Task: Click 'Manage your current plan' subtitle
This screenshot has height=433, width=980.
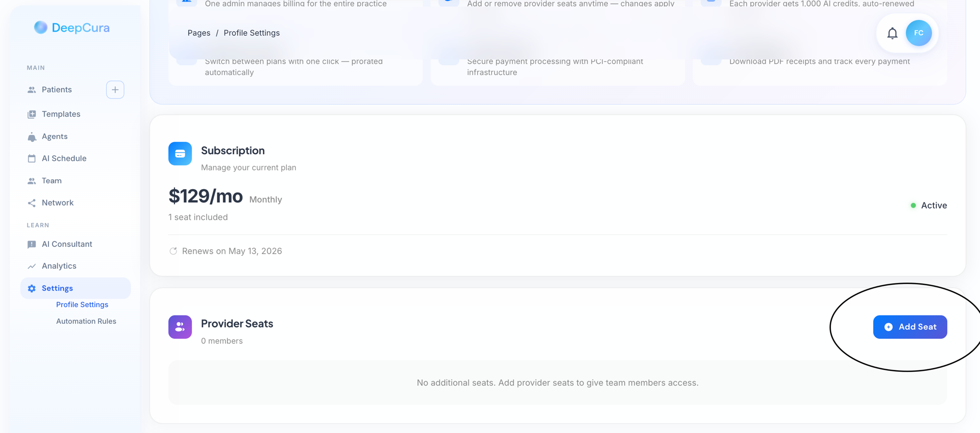Action: pyautogui.click(x=248, y=168)
